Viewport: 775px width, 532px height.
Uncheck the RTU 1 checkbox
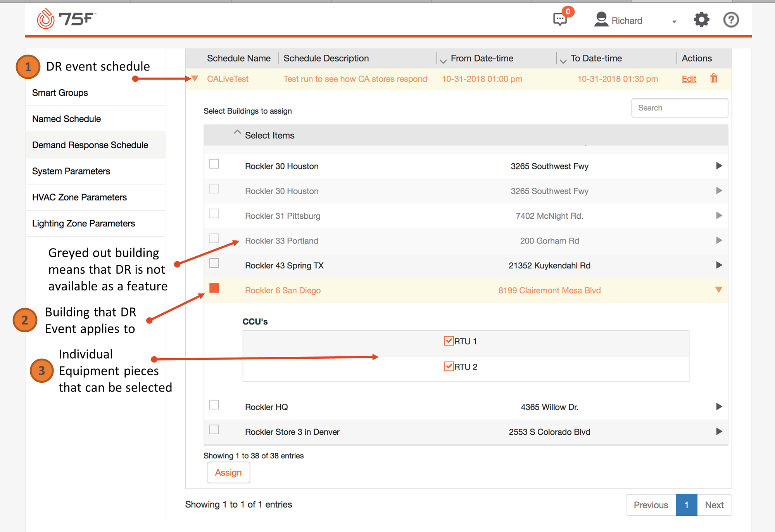(x=449, y=341)
